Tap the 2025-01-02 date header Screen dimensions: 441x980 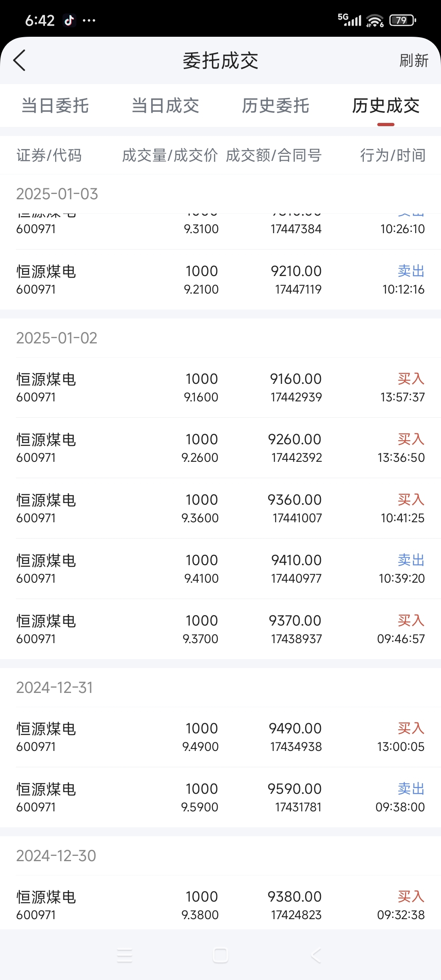[57, 338]
